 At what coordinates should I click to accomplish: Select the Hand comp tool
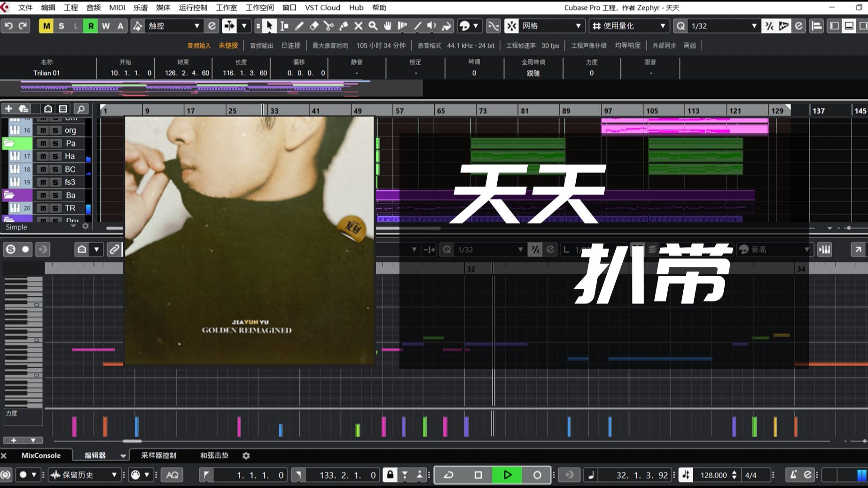pos(388,26)
